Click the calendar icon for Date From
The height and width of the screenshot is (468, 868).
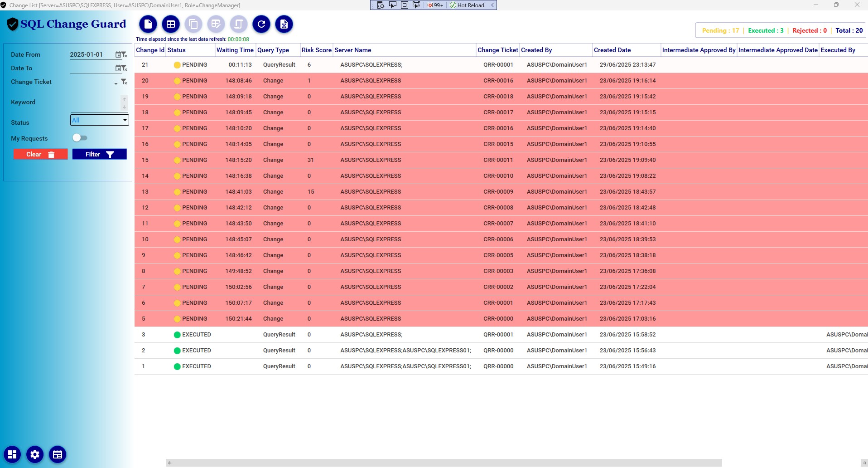tap(118, 55)
